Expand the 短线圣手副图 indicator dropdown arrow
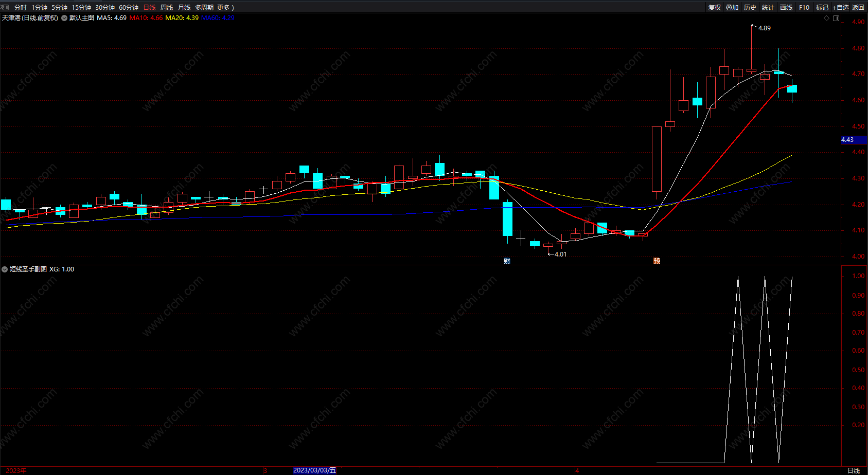Screen dimensions: 868x475 5,269
